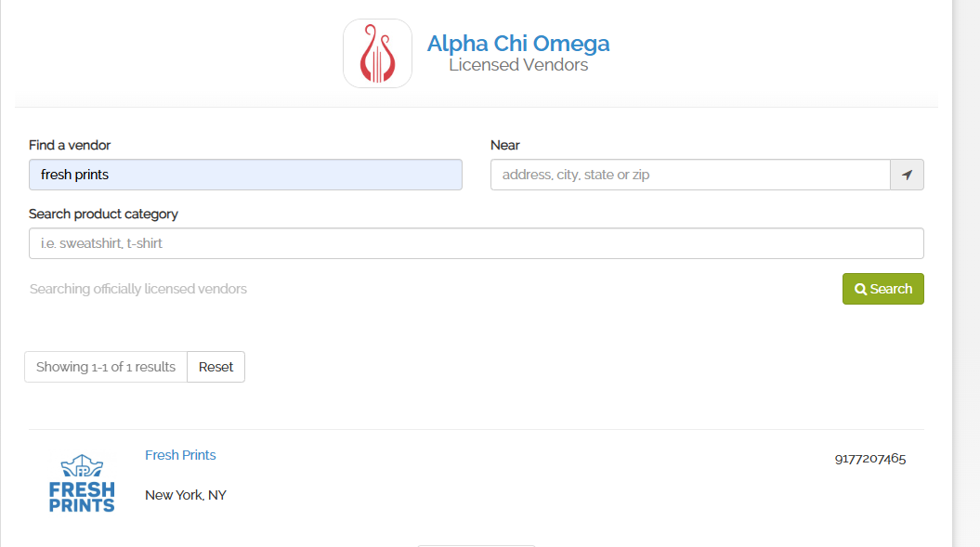Click the Near address input box
Image resolution: width=980 pixels, height=547 pixels.
point(689,175)
